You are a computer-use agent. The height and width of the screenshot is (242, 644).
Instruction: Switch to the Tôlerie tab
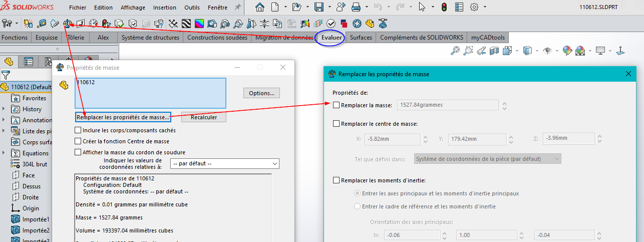[75, 38]
